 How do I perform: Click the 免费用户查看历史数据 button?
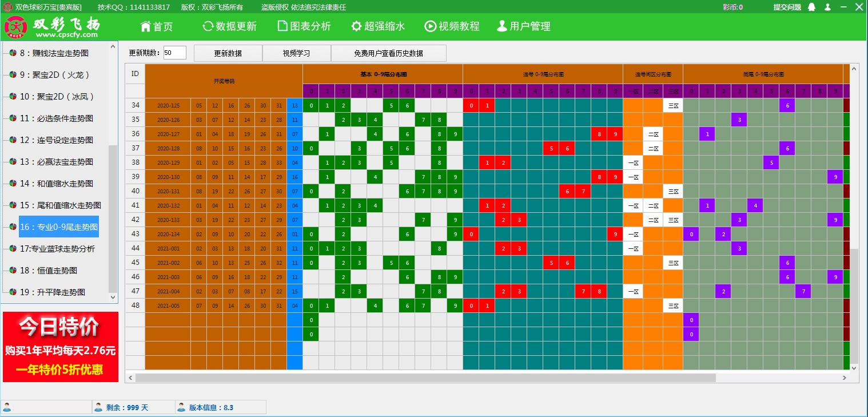pos(388,53)
